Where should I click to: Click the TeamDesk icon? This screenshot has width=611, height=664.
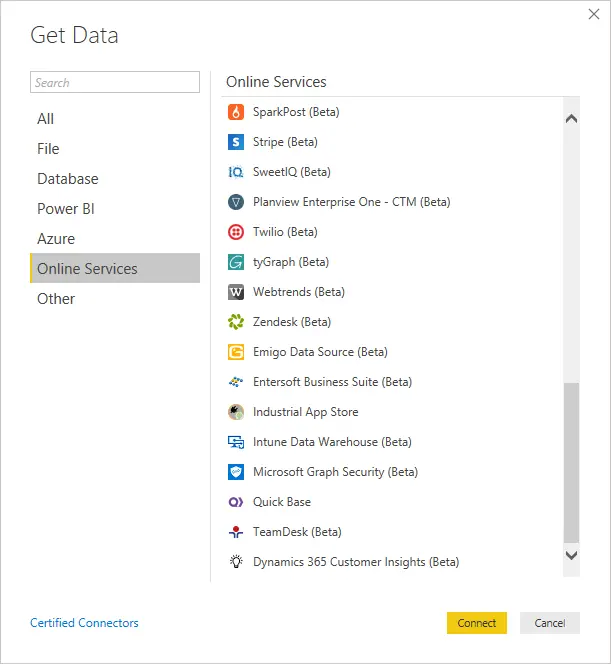tap(236, 532)
